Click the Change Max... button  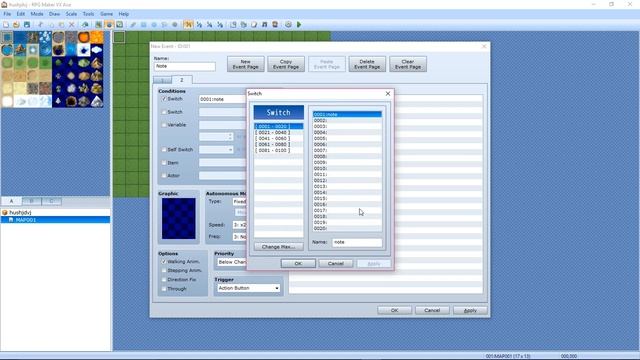[278, 247]
